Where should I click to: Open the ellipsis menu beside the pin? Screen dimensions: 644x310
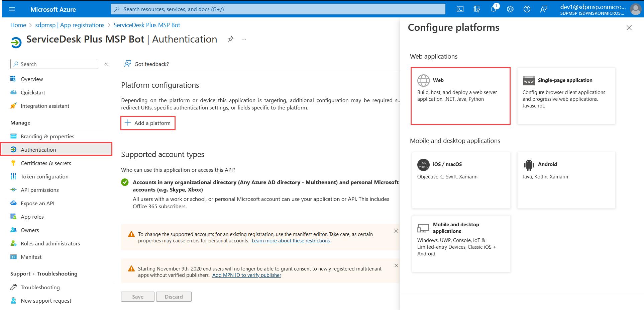(243, 39)
